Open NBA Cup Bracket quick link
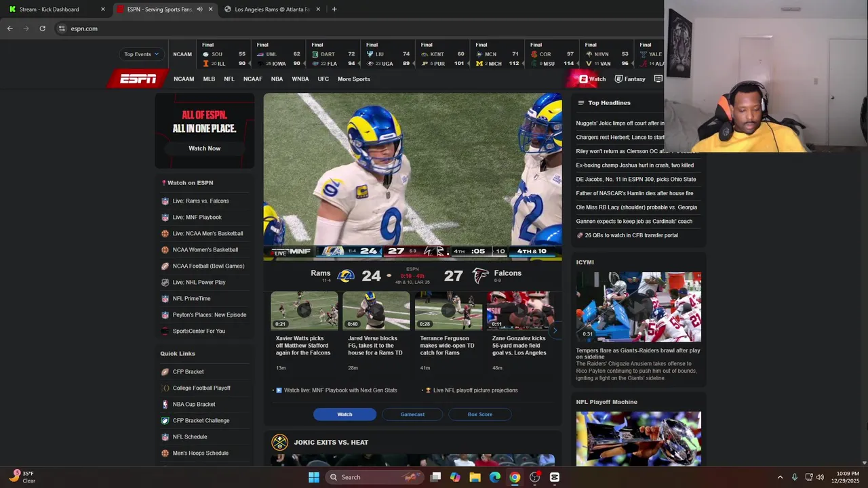 click(x=194, y=405)
